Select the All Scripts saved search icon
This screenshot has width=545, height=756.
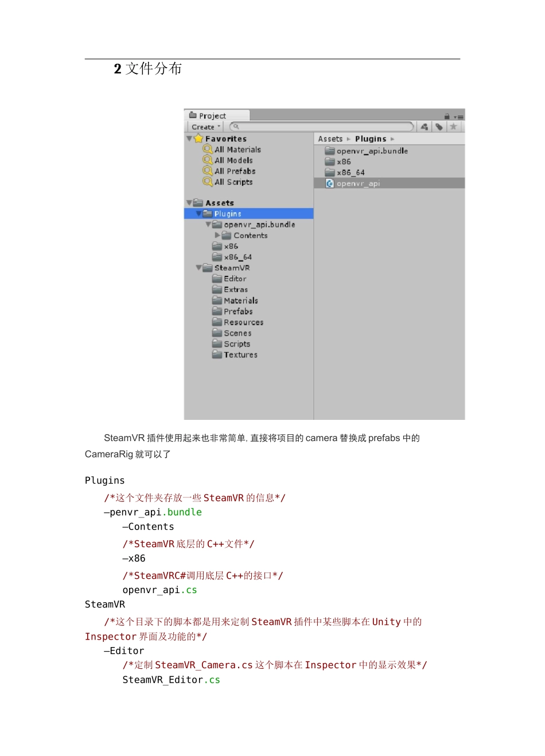pos(208,182)
